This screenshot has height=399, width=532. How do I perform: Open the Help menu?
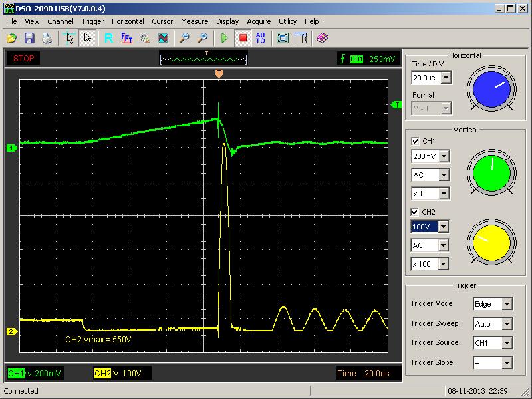[311, 21]
